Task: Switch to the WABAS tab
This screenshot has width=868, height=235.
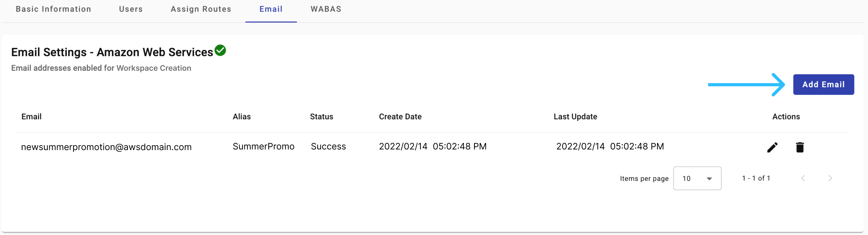Action: pyautogui.click(x=326, y=9)
